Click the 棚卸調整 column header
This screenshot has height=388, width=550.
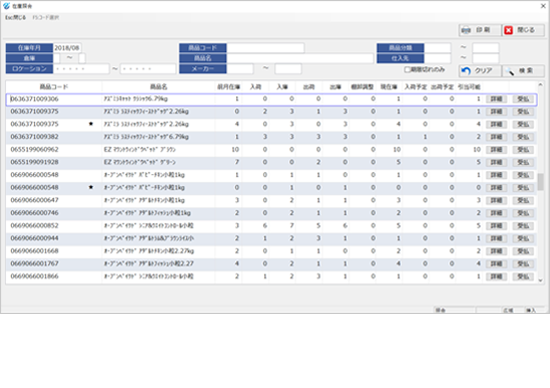click(362, 87)
